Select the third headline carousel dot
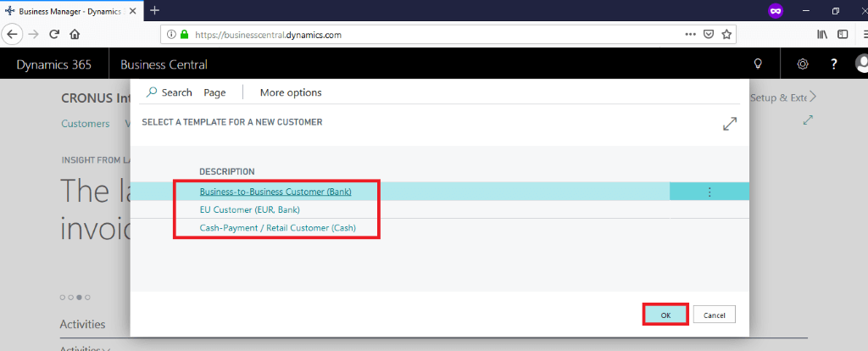Screen dimensions: 868x351 [x=79, y=298]
